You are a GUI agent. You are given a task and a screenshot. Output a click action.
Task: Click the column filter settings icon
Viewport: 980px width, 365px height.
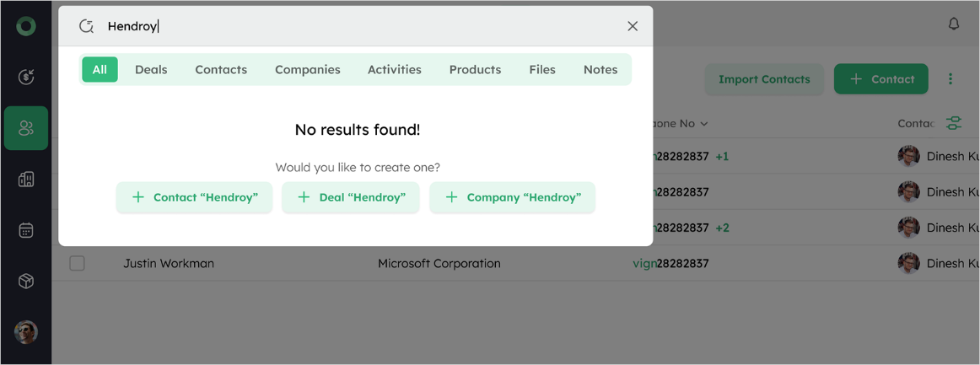tap(954, 124)
